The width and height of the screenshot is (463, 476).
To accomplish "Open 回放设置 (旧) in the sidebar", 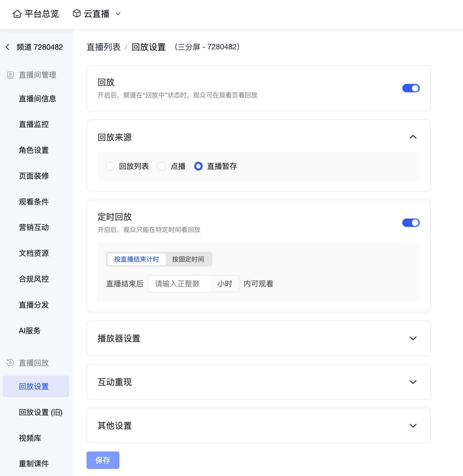I will tap(41, 412).
